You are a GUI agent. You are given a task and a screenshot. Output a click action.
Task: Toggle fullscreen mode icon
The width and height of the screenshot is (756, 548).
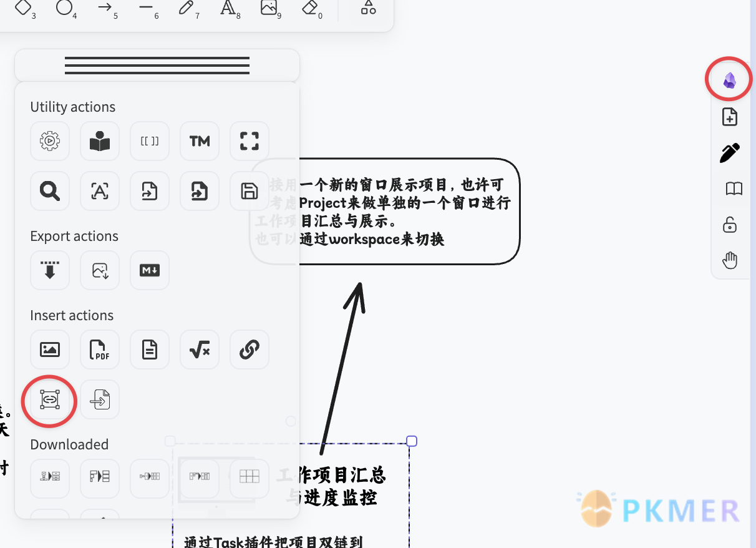[x=250, y=141]
